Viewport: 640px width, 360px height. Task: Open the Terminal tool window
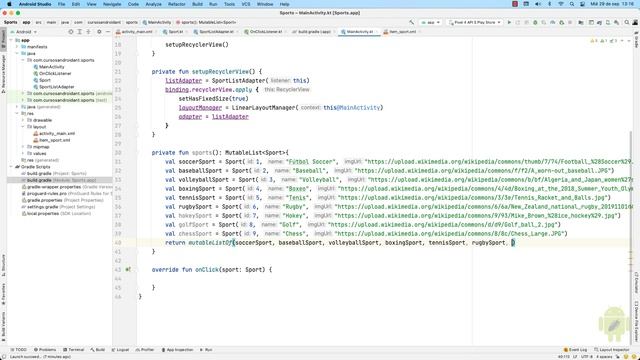pos(74,350)
